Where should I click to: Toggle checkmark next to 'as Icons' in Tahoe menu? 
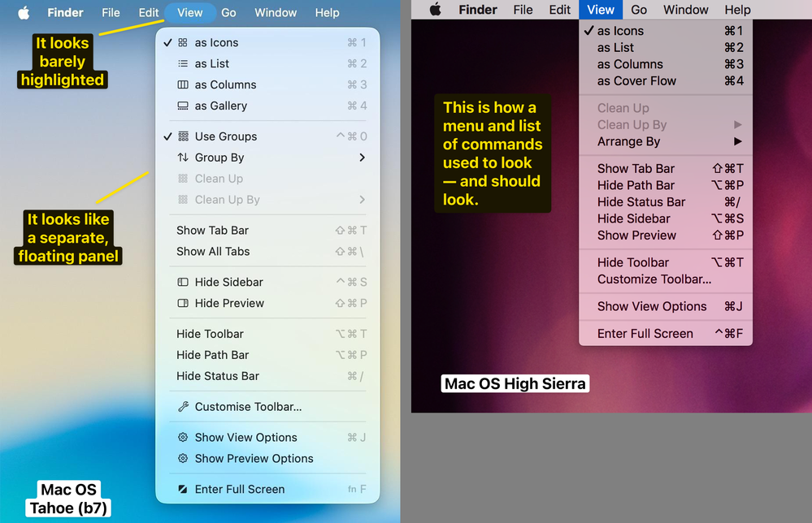tap(167, 42)
